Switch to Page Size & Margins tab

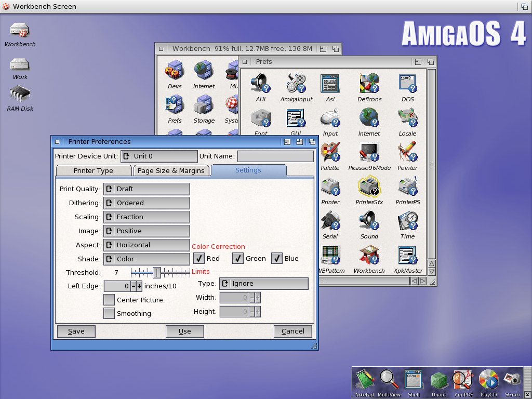click(x=172, y=170)
